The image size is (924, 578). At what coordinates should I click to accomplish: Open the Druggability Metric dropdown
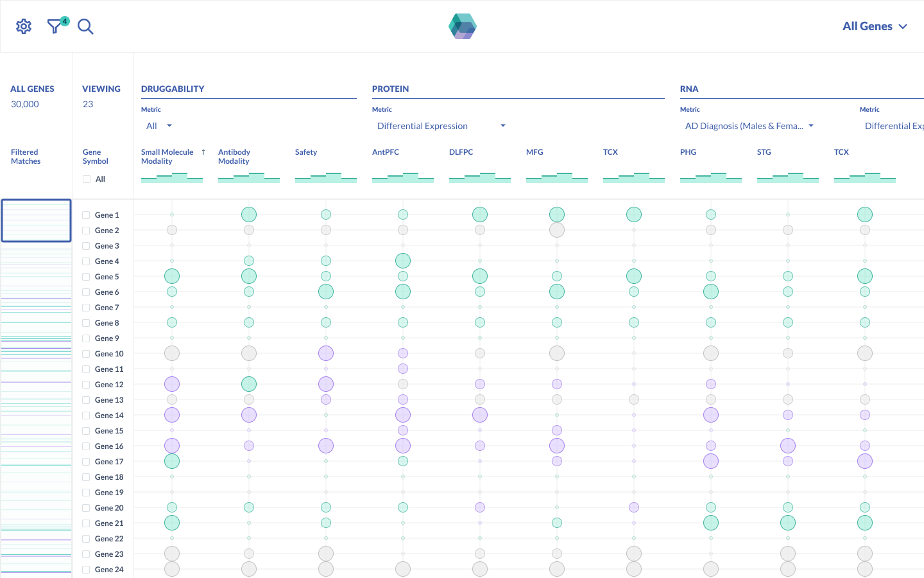[159, 126]
